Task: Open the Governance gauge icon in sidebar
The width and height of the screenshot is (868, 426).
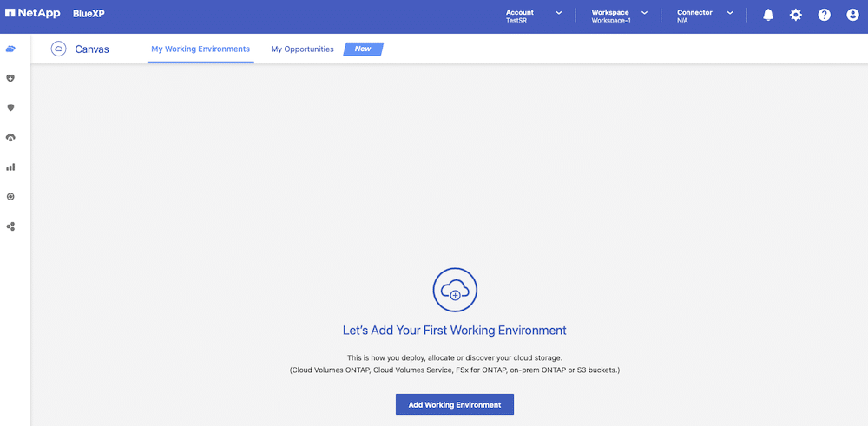Action: [10, 137]
